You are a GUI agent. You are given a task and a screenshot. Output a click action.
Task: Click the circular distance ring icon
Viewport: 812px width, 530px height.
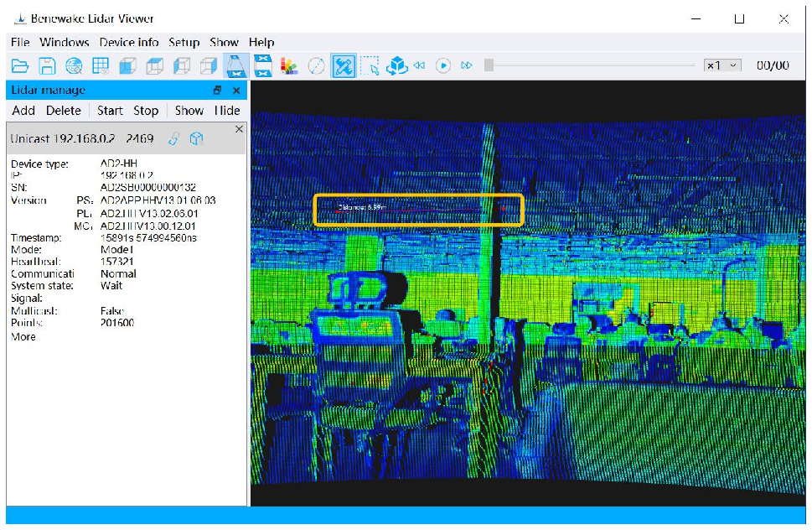point(316,65)
